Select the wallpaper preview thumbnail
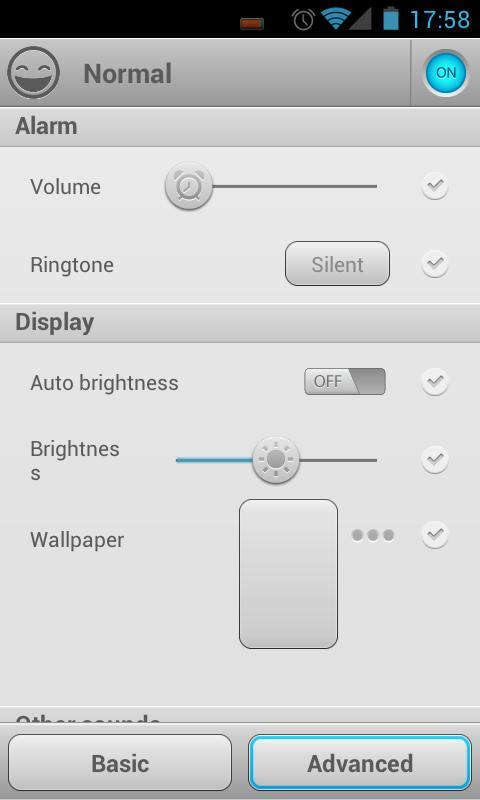Viewport: 480px width, 800px height. [x=288, y=574]
